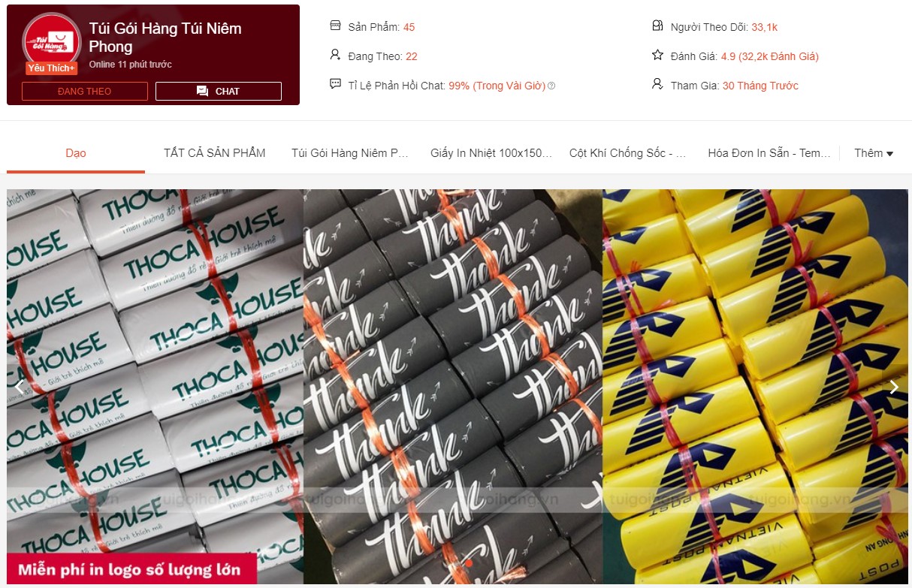
Task: Click the question mark help icon
Action: 551,86
